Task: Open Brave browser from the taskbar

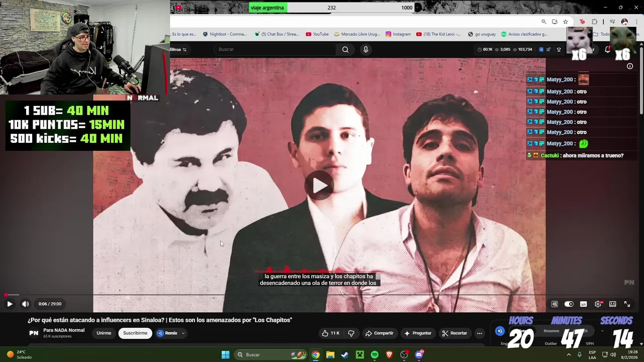Action: coord(389,354)
